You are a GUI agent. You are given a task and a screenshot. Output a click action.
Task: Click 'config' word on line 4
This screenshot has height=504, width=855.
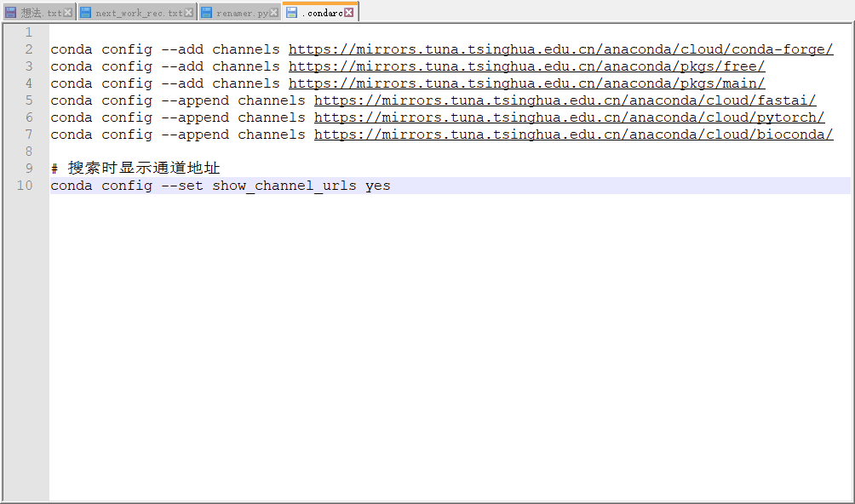point(127,83)
